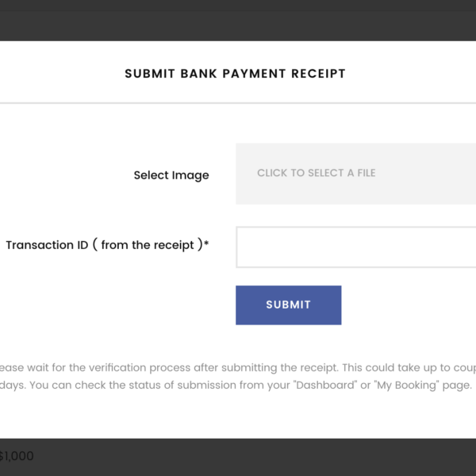The width and height of the screenshot is (476, 476).
Task: Click the divider line under the heading
Action: coord(238,103)
